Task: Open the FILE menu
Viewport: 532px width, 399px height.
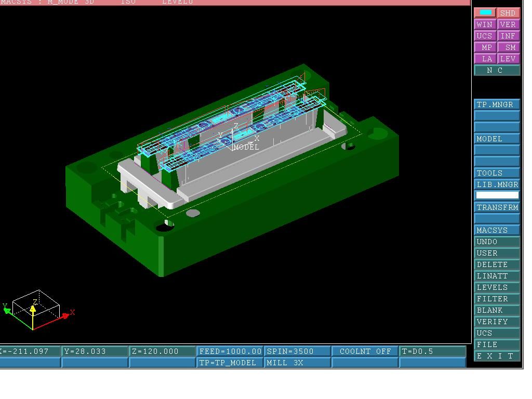Action: point(497,345)
